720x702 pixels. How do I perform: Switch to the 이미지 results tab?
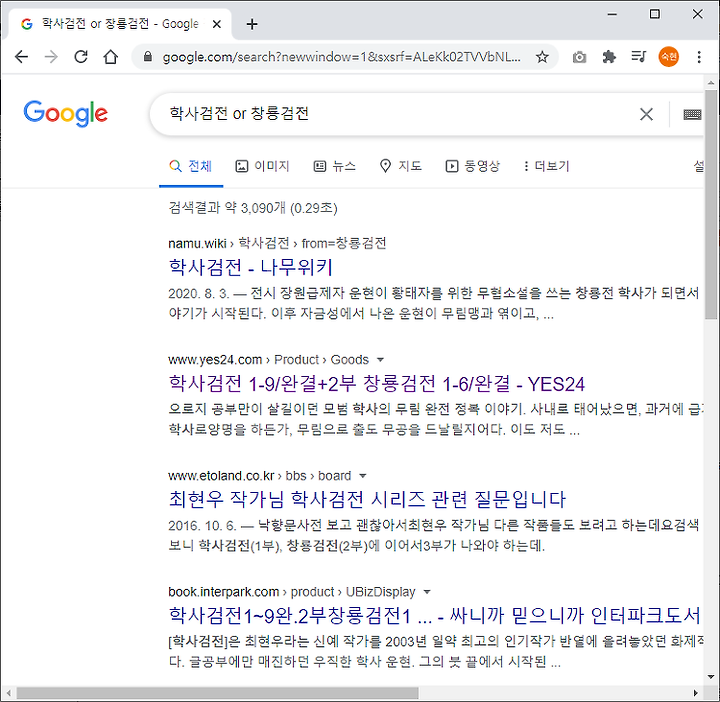pyautogui.click(x=262, y=166)
